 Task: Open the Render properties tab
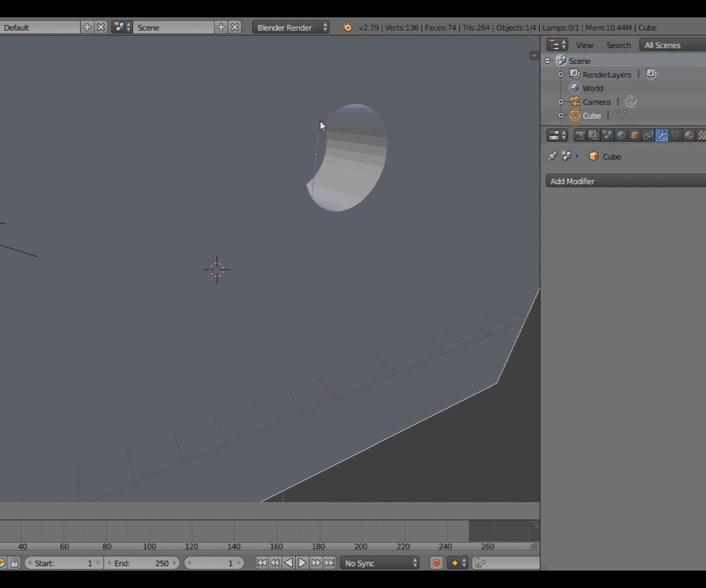580,135
